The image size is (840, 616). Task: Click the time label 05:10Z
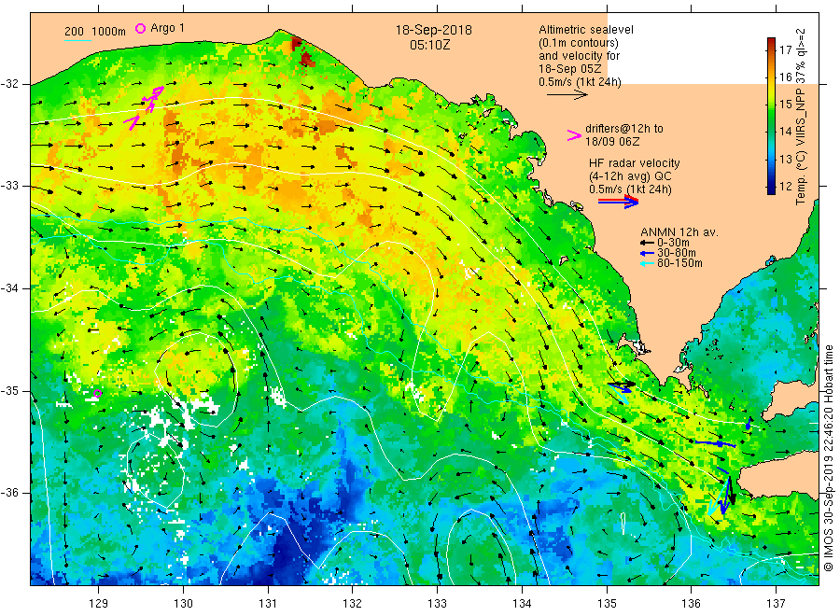tap(429, 45)
